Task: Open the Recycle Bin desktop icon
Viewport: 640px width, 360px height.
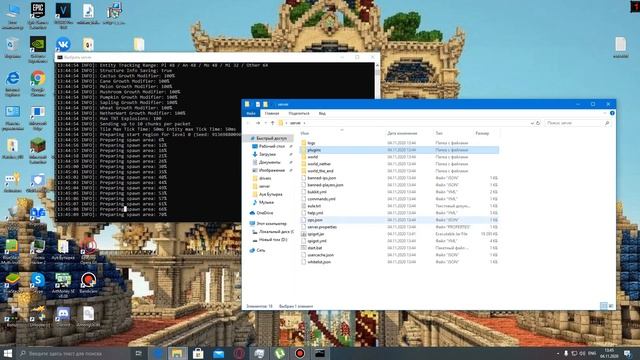Action: [13, 47]
